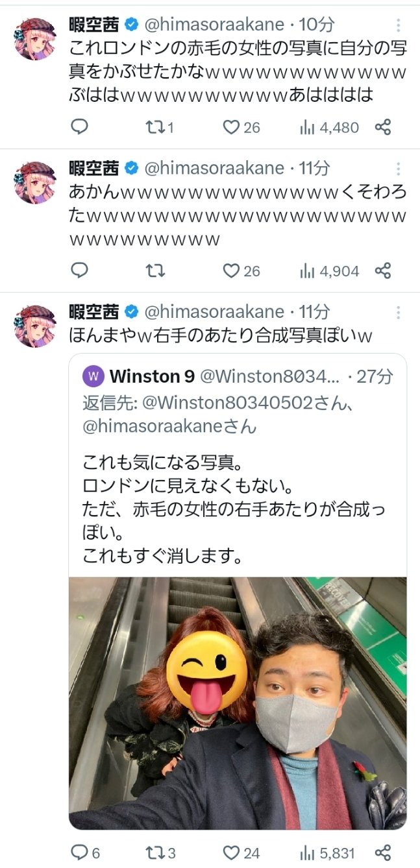420x868 pixels.
Task: Retweet the bottom tweet with 3 reposts
Action: coord(154,852)
